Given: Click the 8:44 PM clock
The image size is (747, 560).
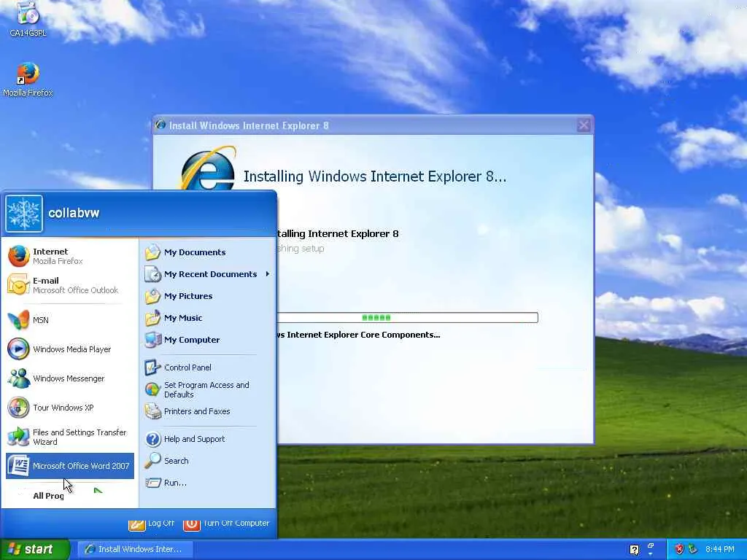Looking at the screenshot, I should [720, 549].
